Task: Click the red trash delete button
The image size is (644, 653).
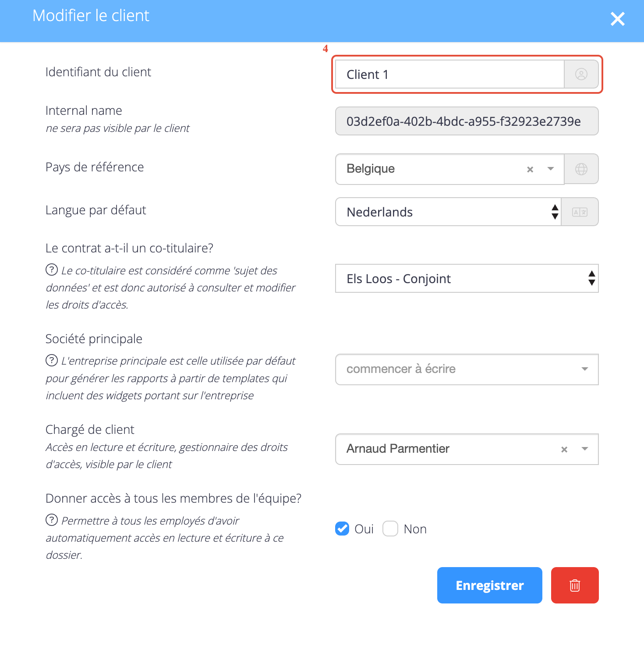Action: click(x=575, y=585)
